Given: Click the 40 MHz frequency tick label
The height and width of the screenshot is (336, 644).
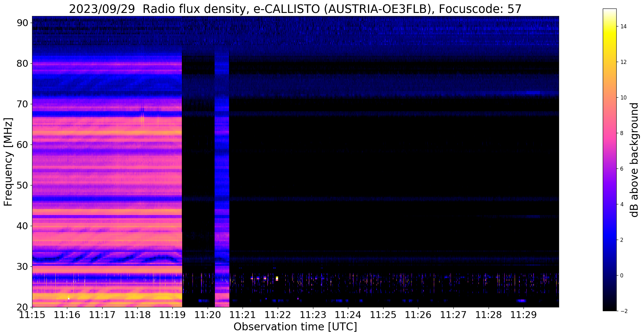Looking at the screenshot, I should (x=23, y=226).
